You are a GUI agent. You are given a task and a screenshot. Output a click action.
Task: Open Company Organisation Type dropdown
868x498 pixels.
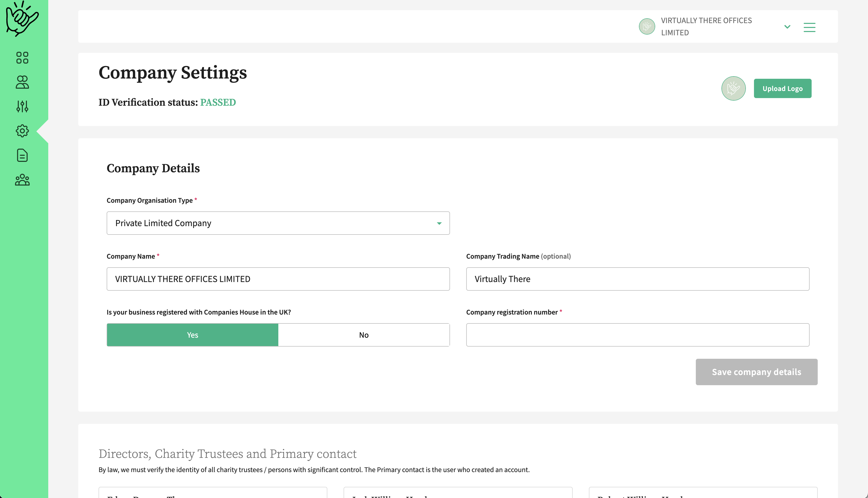[278, 223]
